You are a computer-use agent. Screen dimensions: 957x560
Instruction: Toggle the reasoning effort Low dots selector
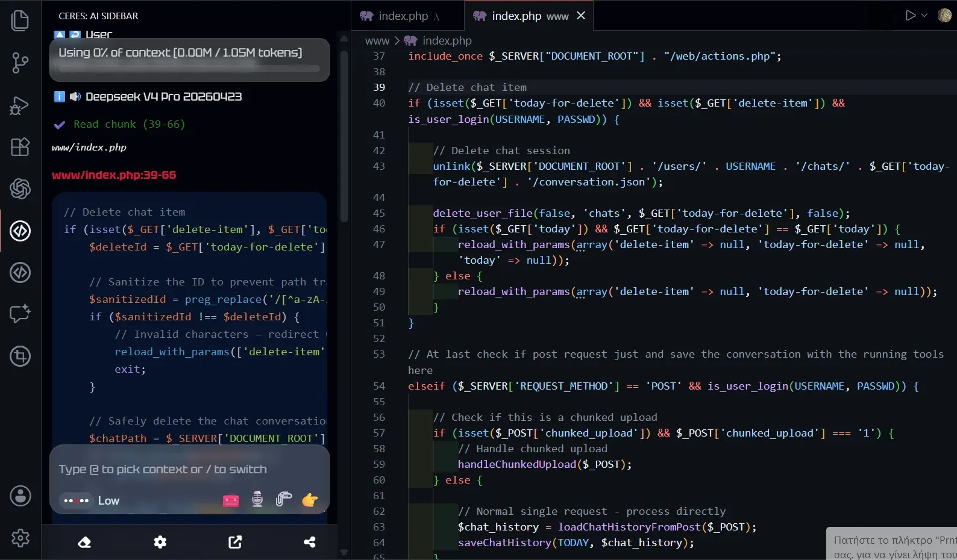coord(77,500)
